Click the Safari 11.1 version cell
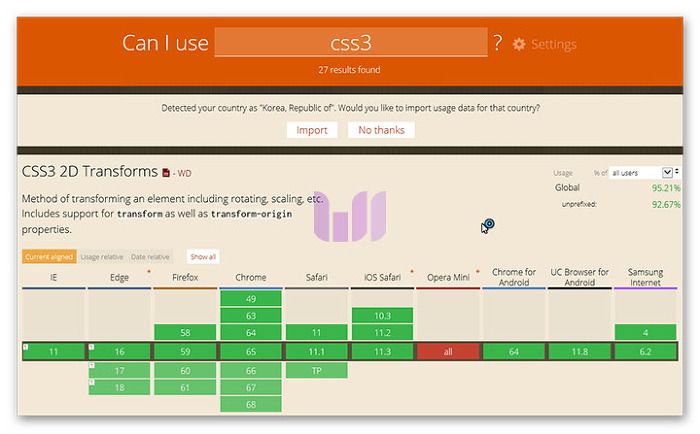The image size is (700, 434). click(x=317, y=351)
